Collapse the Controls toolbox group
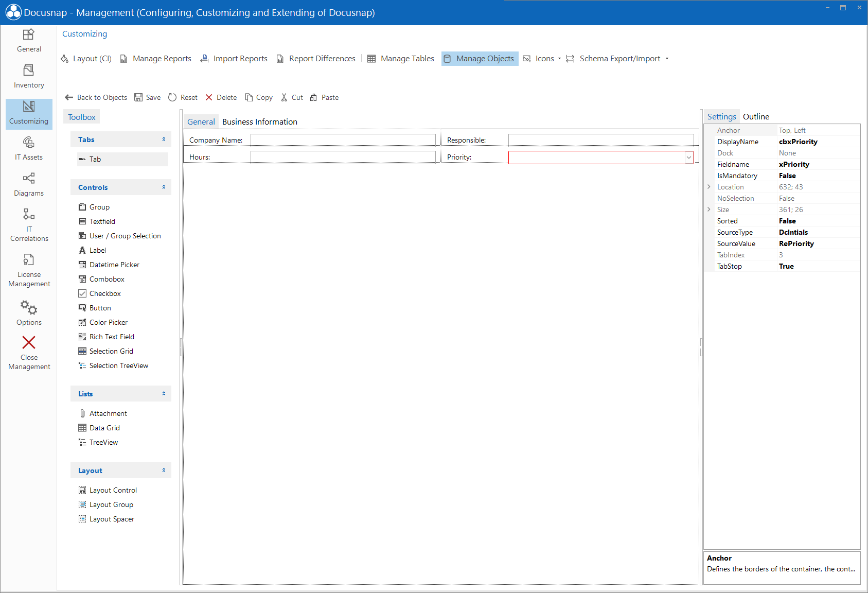 [x=164, y=187]
